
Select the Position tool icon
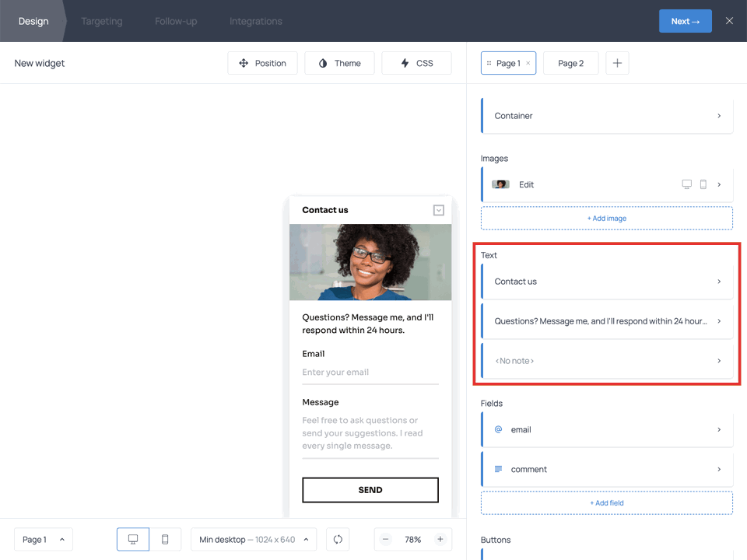(245, 63)
